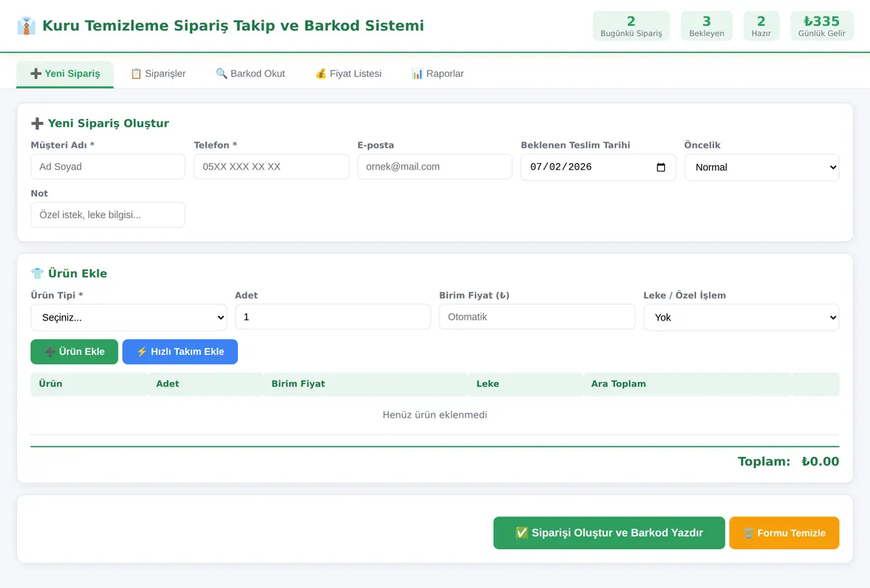Click the Günlük Gelir ₺335 stat card

click(821, 26)
